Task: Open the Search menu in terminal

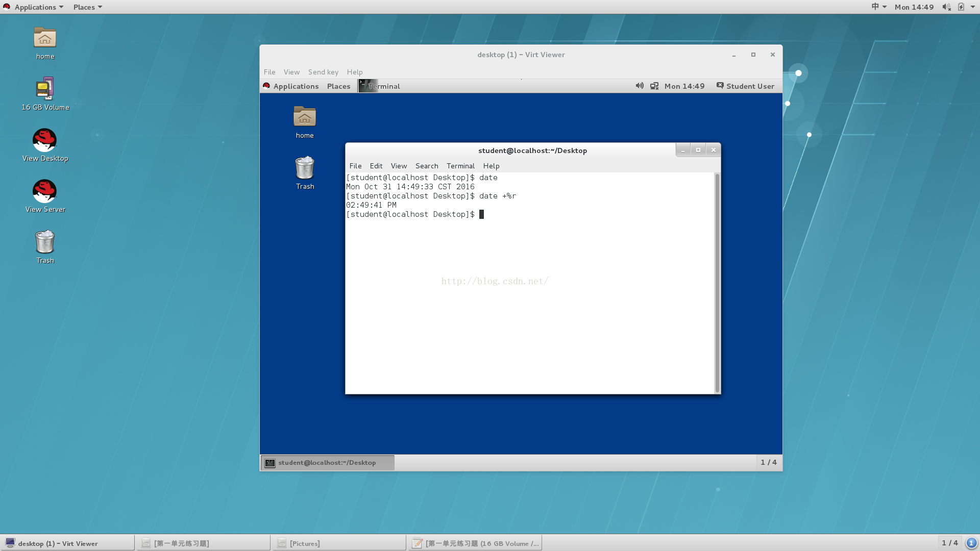Action: tap(427, 166)
